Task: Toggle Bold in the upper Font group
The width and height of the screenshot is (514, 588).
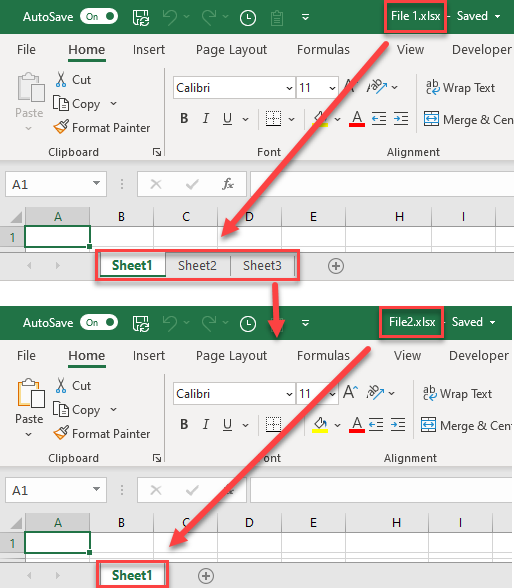Action: 184,118
